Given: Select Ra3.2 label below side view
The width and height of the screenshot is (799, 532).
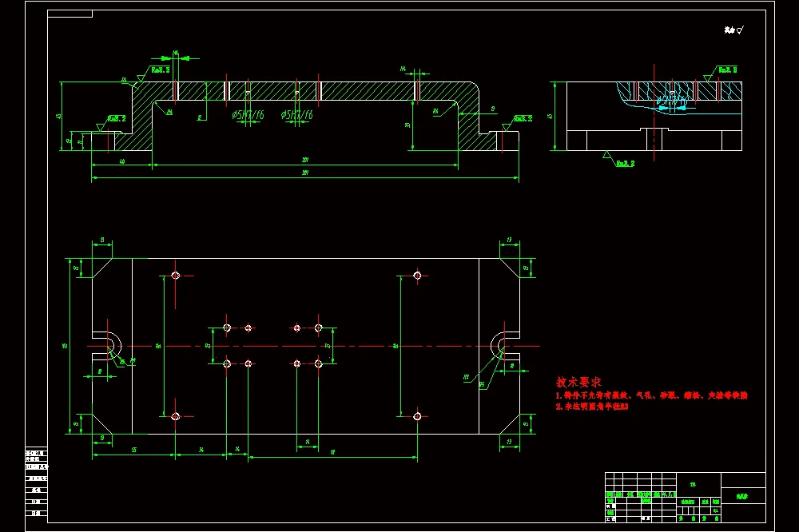Looking at the screenshot, I should (626, 164).
